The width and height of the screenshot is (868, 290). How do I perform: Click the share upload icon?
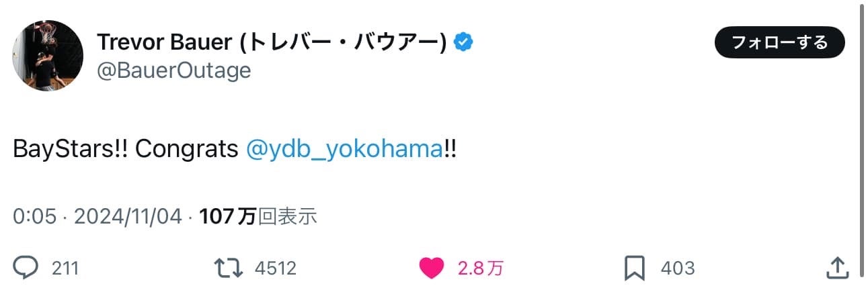(x=836, y=269)
